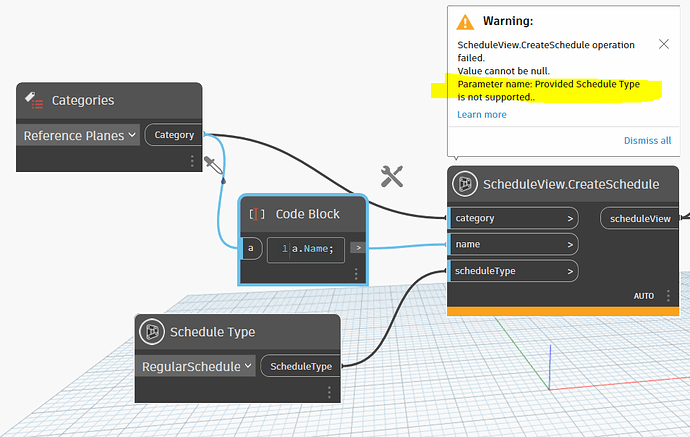The width and height of the screenshot is (690, 437).
Task: Open the RegularSchedule type dropdown
Action: 196,366
